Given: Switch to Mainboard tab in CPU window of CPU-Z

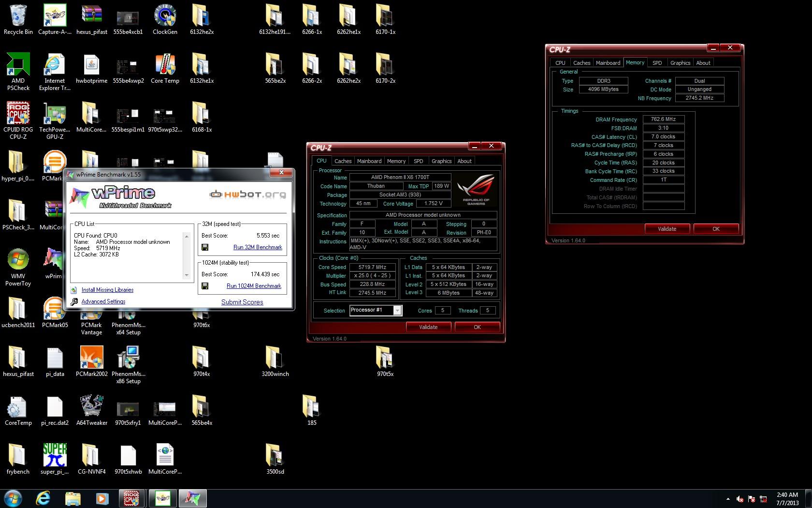Looking at the screenshot, I should click(369, 161).
